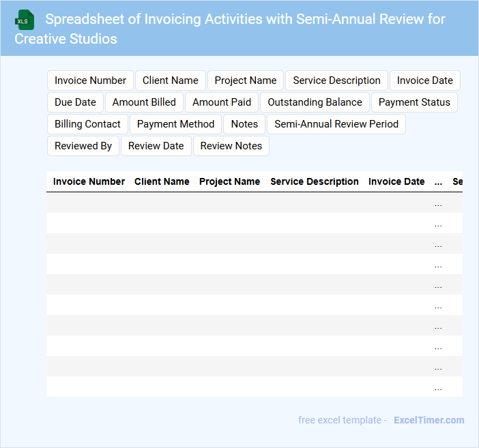
Task: Expand hidden columns via ellipsis header
Action: click(x=438, y=182)
